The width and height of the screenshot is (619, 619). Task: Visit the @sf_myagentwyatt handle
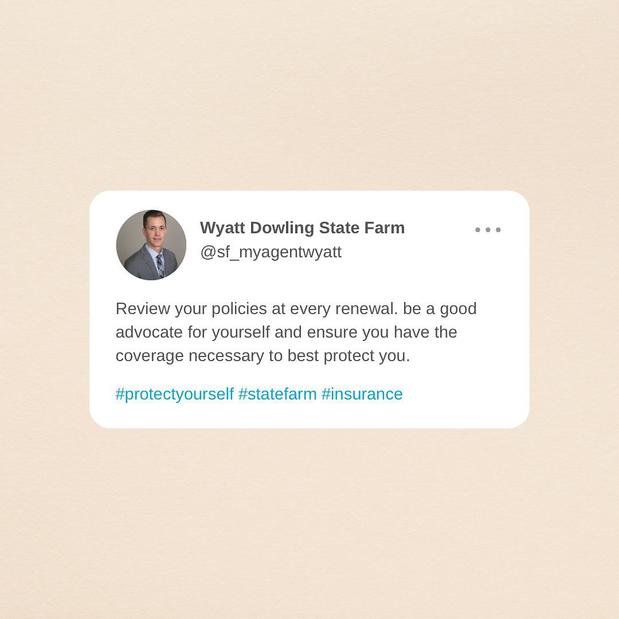(271, 252)
